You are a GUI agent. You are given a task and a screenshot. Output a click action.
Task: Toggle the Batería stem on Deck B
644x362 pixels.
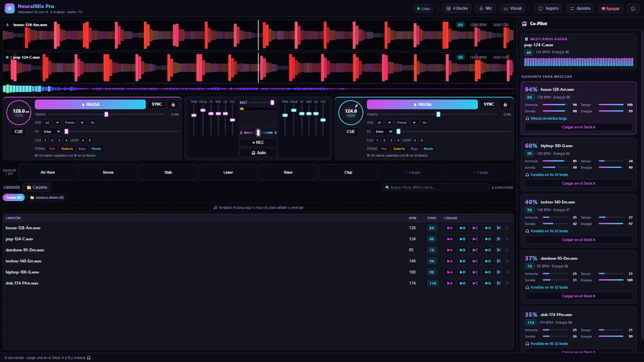tap(399, 149)
